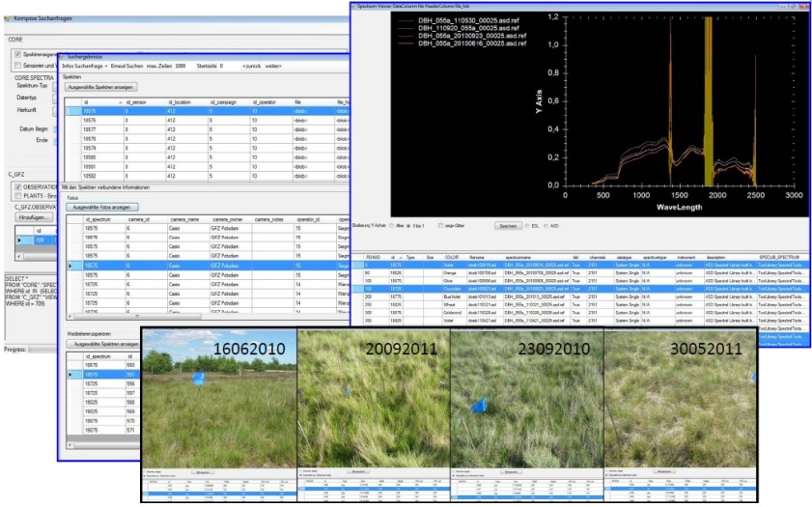Image resolution: width=812 pixels, height=507 pixels.
Task: Toggle the Spektreneigenschaften checkbox
Action: point(16,55)
